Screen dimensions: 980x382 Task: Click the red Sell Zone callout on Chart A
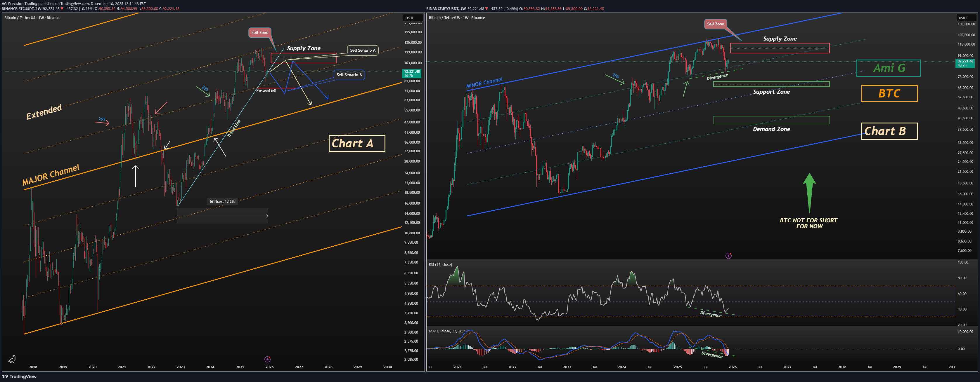pos(259,33)
